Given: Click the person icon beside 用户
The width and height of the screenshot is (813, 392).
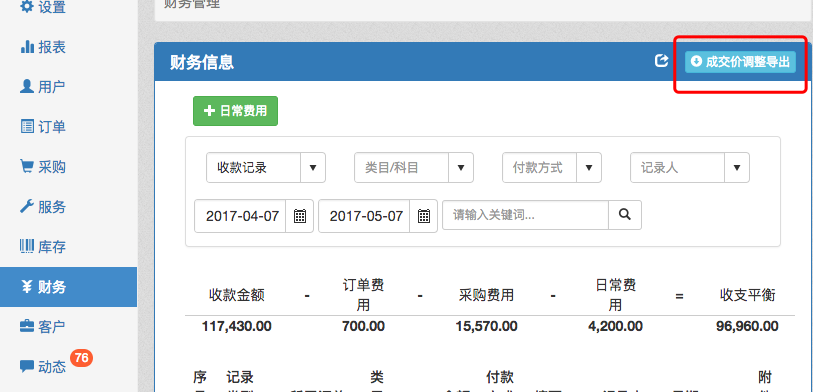Looking at the screenshot, I should tap(27, 86).
